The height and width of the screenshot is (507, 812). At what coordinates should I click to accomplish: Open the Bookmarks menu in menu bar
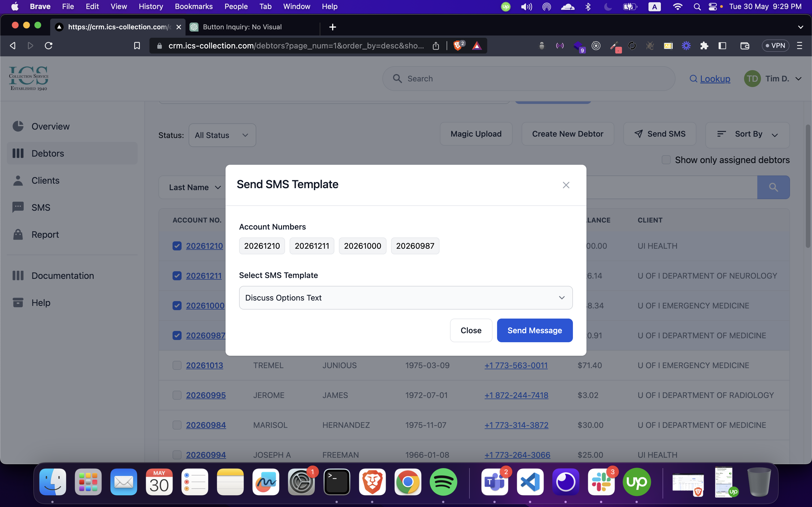[194, 6]
